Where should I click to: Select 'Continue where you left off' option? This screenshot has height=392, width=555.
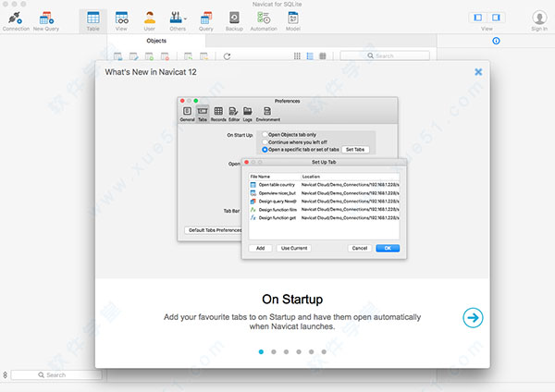pyautogui.click(x=265, y=141)
